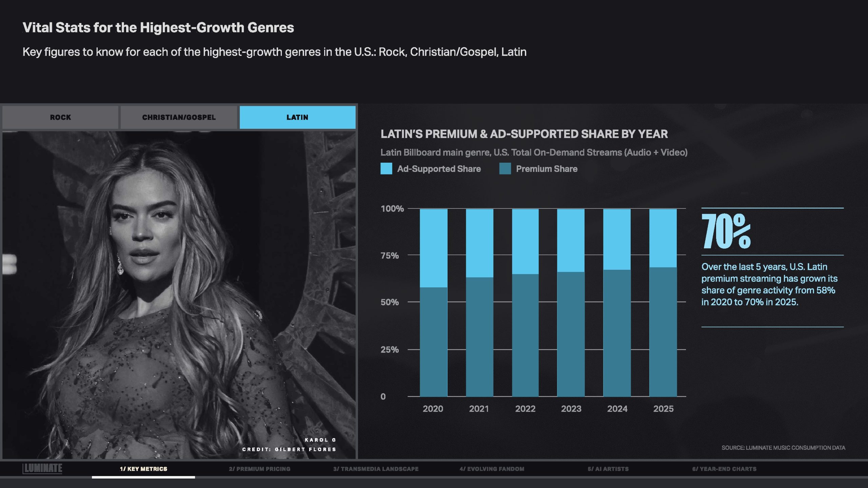The image size is (868, 488).
Task: Click the Ad-Supported Share legend swatch
Action: tap(386, 169)
